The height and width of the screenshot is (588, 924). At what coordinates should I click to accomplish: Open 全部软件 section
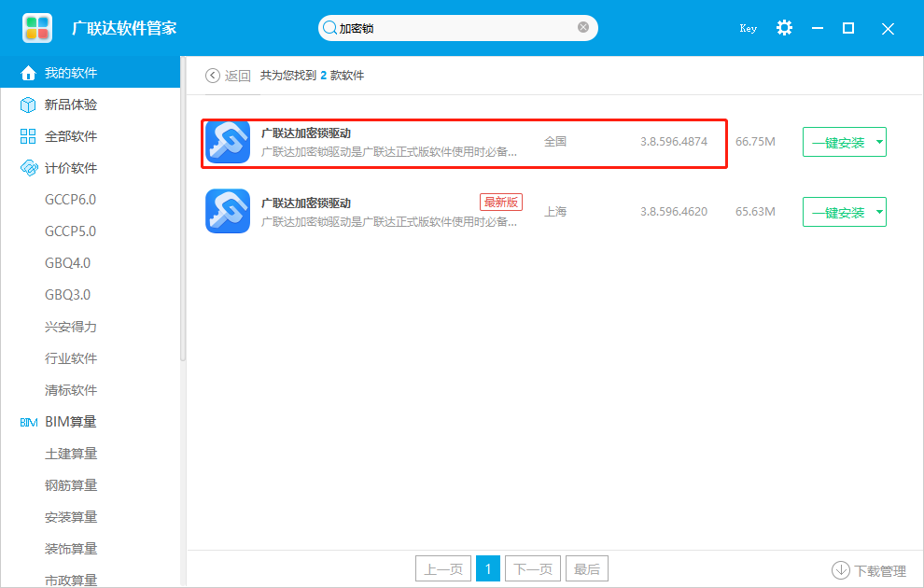click(x=71, y=136)
